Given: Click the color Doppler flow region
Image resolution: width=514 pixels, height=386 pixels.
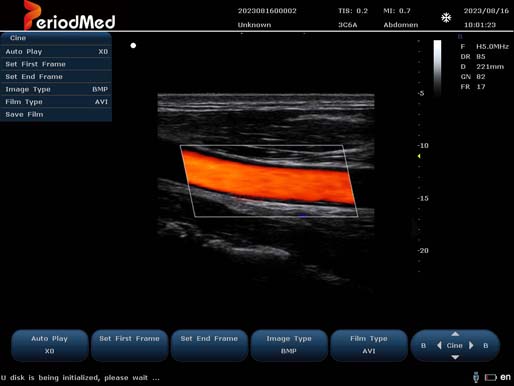Looking at the screenshot, I should (269, 177).
